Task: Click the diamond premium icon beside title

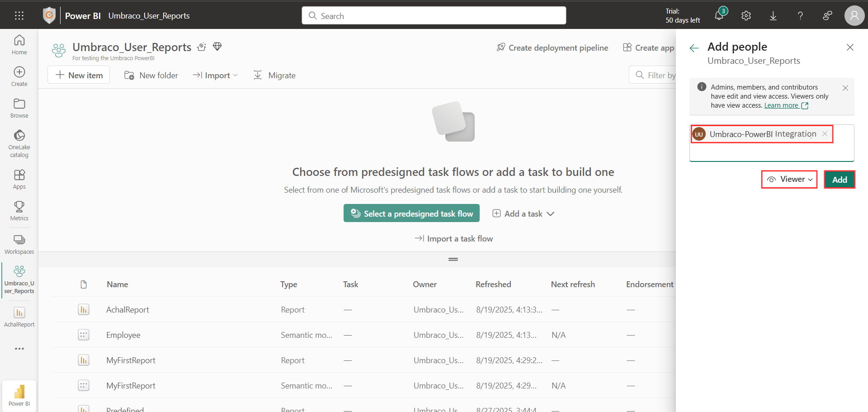Action: point(217,47)
